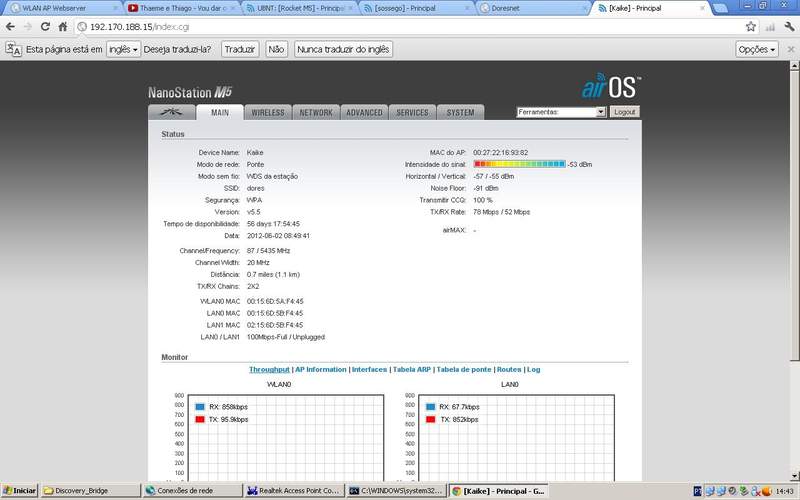Open the browser home page icon
The image size is (800, 500).
coord(63,27)
